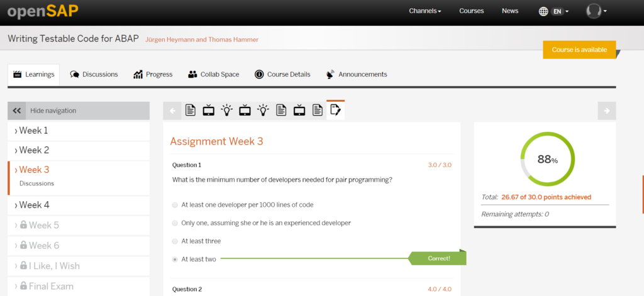Click 'Jürgen Heymann and Thomas Hammer' authors text
Screen dimensions: 644x296
tap(202, 40)
